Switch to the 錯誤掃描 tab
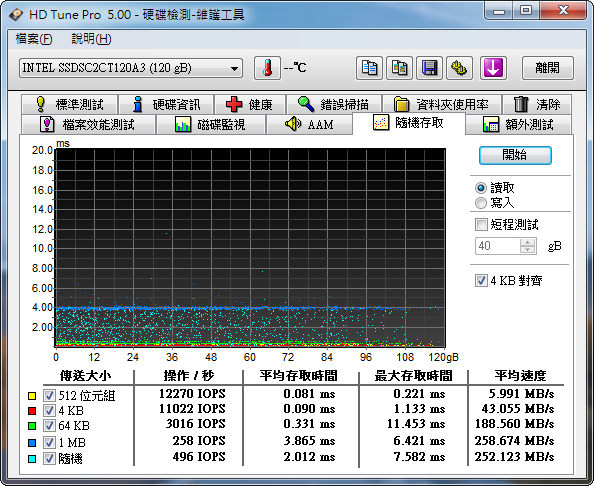 coord(334,104)
